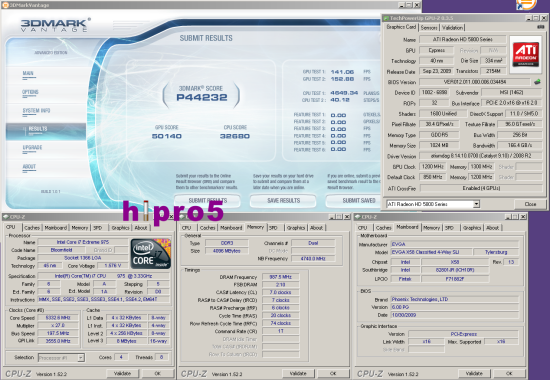Screen dimensions: 550x380
Task: Open ABOUT in the 3DMark sidebar
Action: [29, 166]
